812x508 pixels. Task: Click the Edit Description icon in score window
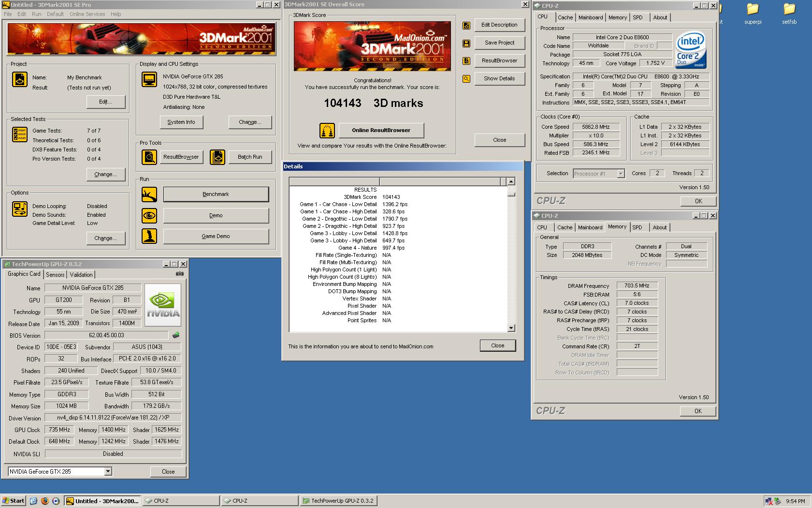click(x=466, y=26)
